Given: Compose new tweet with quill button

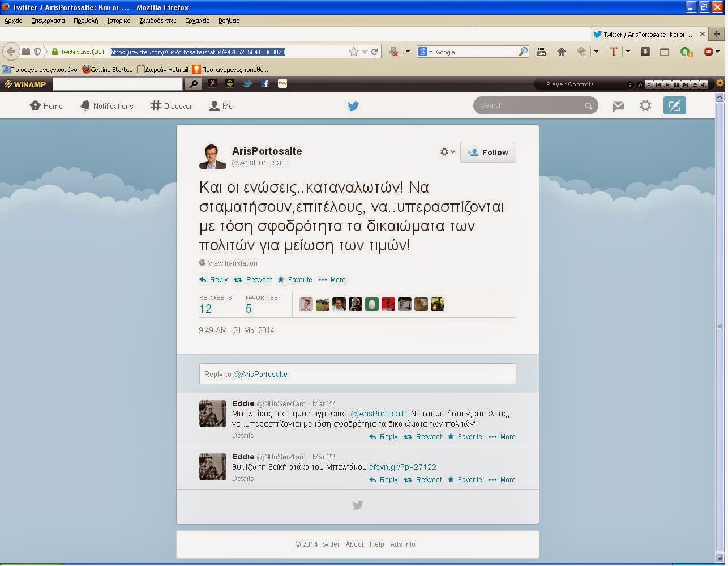Looking at the screenshot, I should click(x=674, y=105).
